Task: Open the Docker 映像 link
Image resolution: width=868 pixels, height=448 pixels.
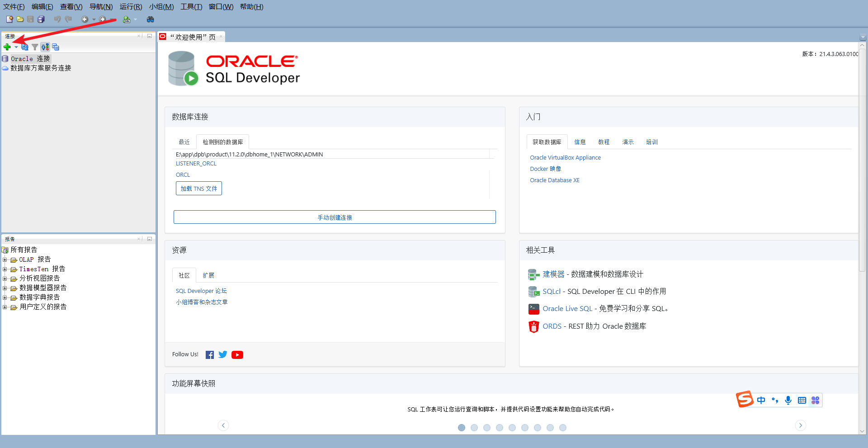Action: click(546, 169)
